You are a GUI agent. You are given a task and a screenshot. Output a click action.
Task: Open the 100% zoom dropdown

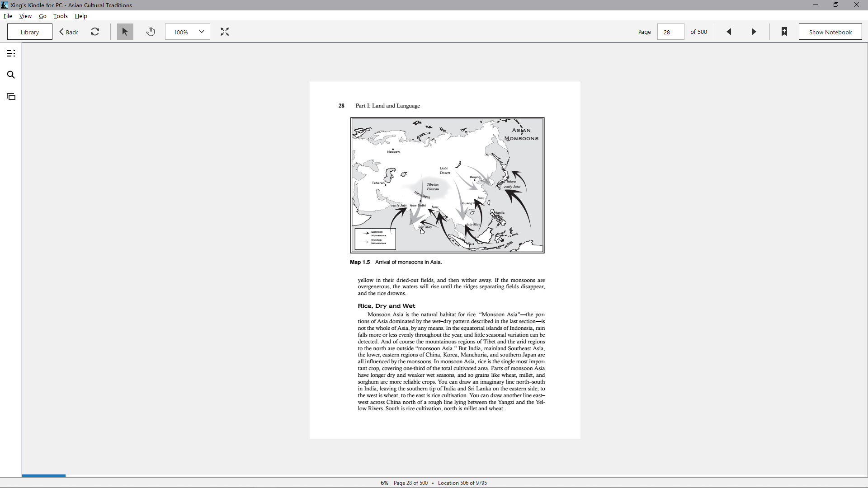pyautogui.click(x=188, y=32)
